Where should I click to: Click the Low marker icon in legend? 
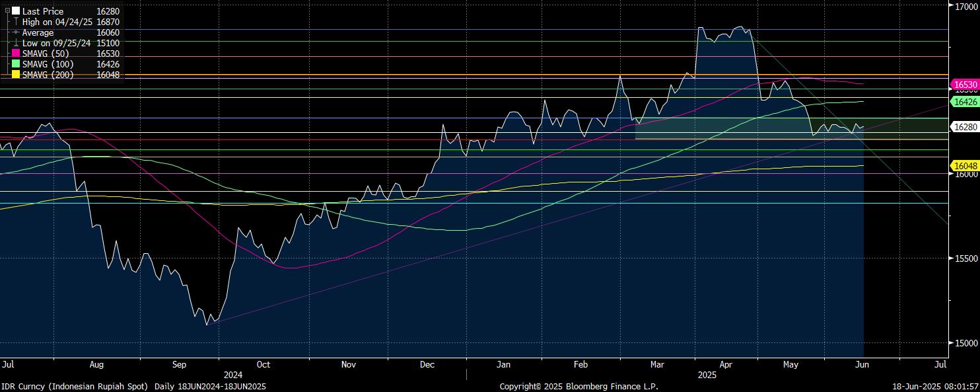pos(16,43)
